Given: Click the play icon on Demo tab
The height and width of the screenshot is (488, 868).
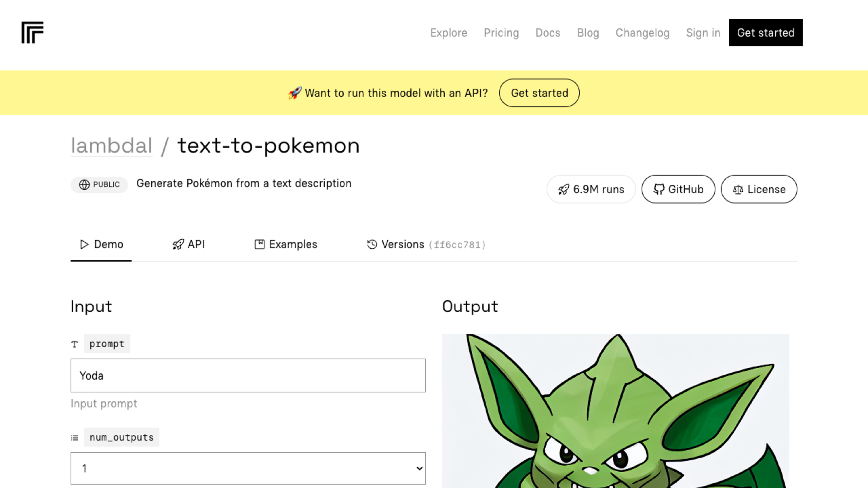Looking at the screenshot, I should pyautogui.click(x=84, y=244).
